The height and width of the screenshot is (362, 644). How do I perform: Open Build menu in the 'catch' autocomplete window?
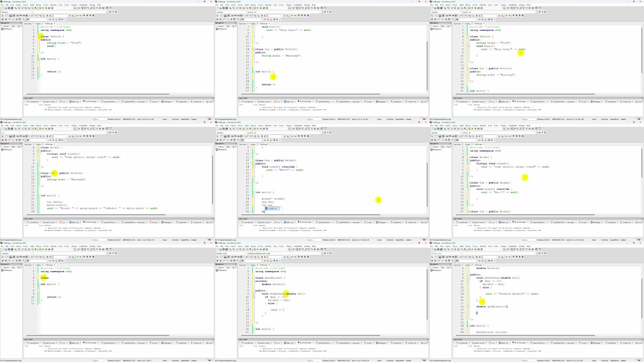247,125
